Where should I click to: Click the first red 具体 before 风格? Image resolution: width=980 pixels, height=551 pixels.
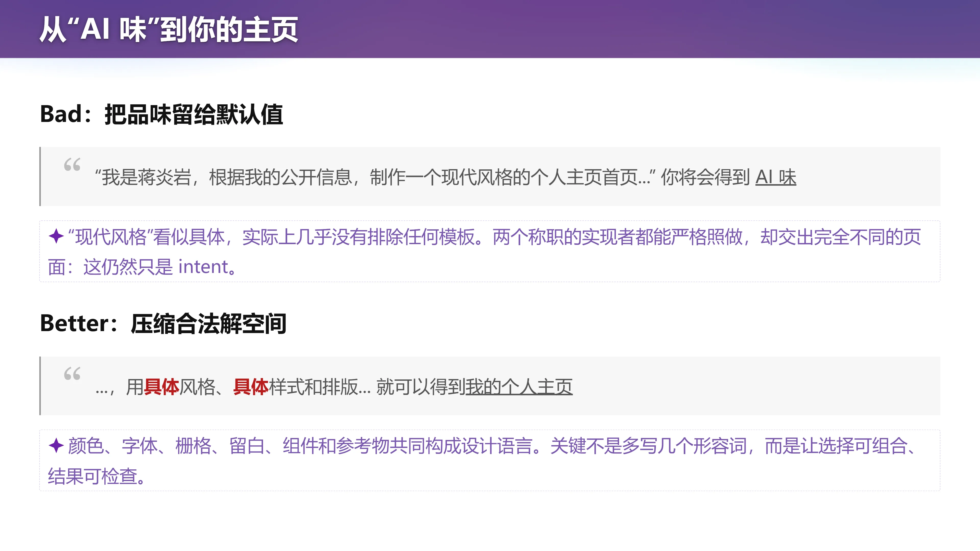161,387
